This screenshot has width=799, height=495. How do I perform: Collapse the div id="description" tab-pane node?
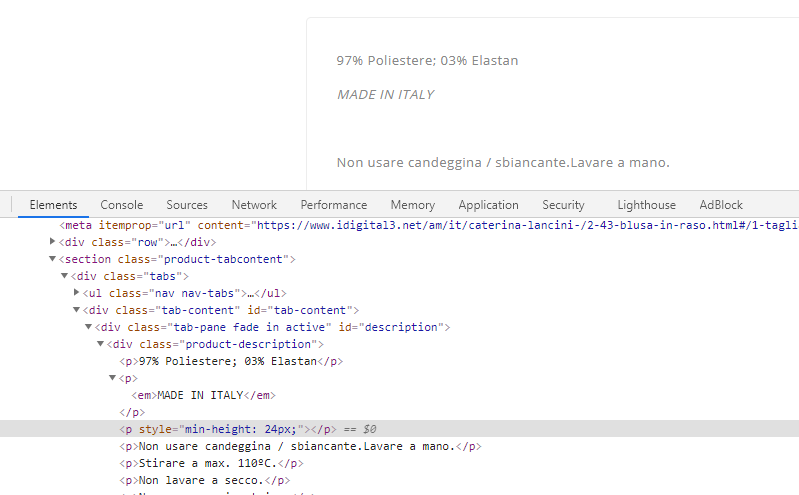[89, 327]
